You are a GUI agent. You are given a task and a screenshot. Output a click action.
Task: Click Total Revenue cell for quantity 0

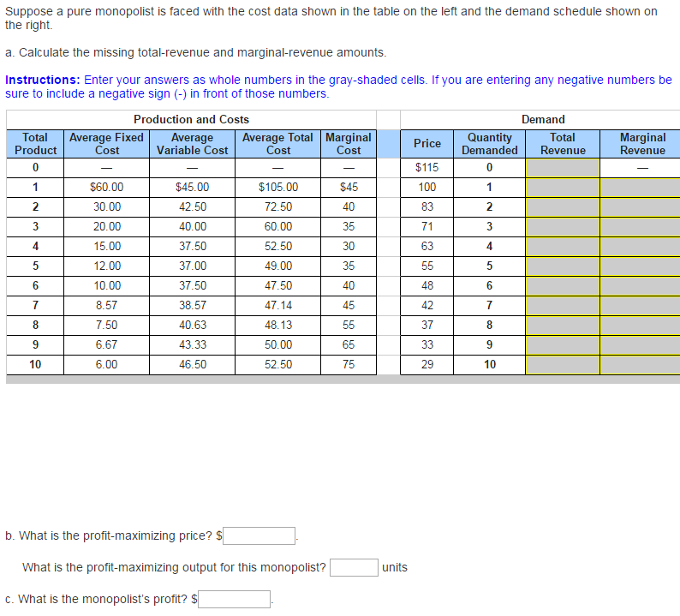(563, 168)
